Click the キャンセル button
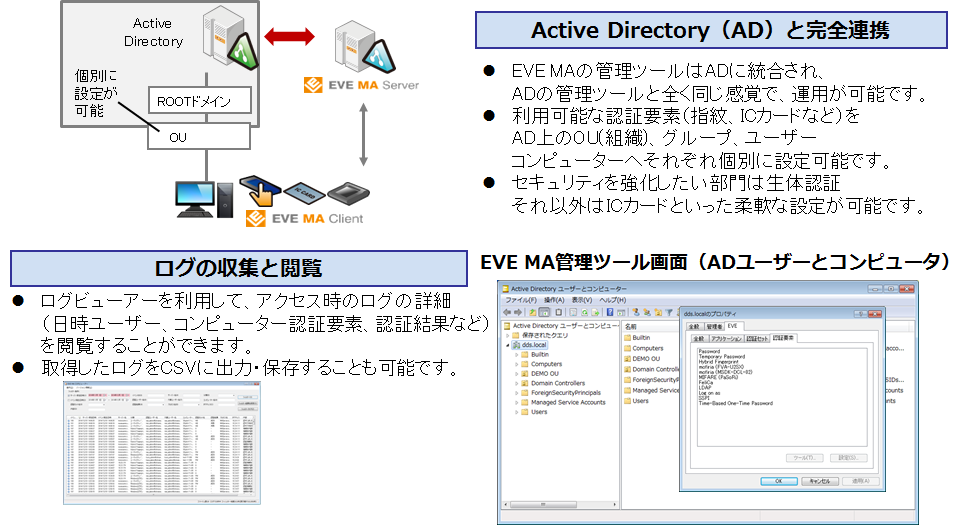 pyautogui.click(x=820, y=481)
